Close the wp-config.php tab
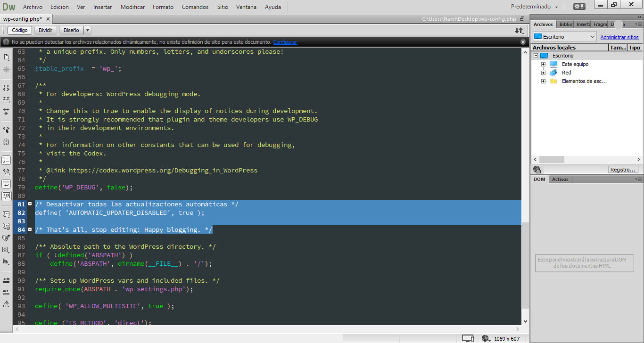The height and width of the screenshot is (343, 644). (x=48, y=19)
